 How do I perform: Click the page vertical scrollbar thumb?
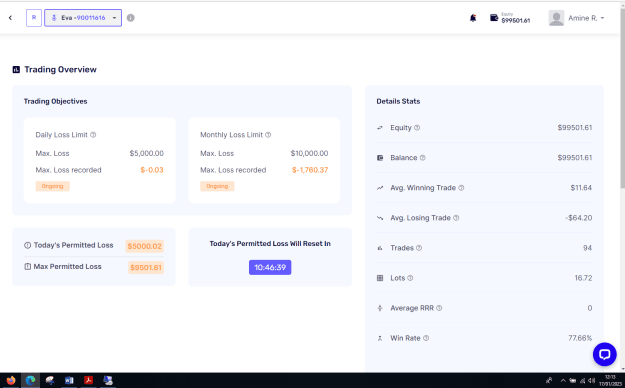[x=622, y=98]
